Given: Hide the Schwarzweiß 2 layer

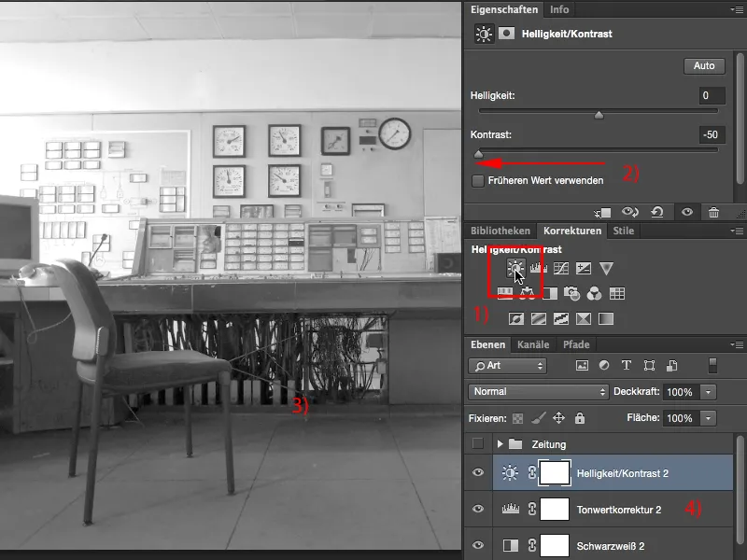Looking at the screenshot, I should (x=478, y=542).
